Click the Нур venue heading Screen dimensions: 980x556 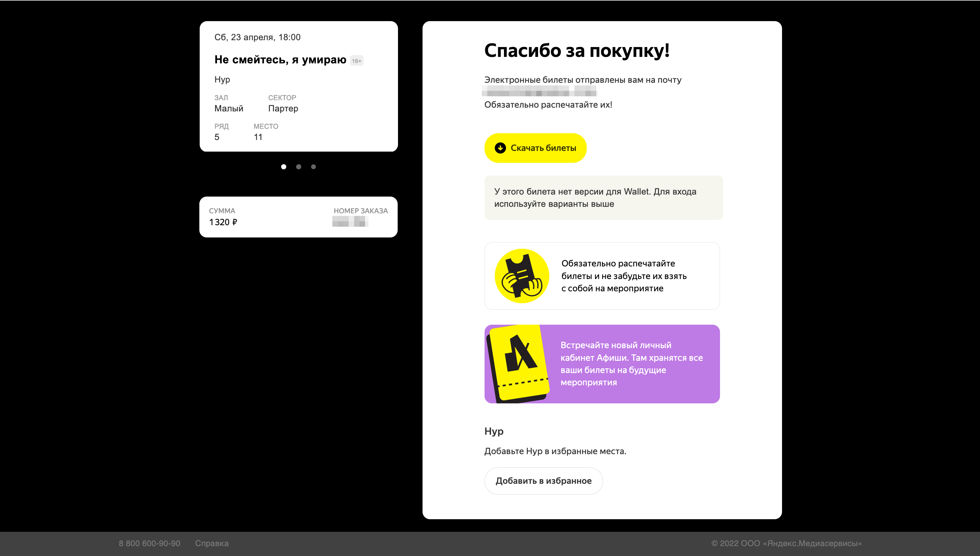click(493, 431)
